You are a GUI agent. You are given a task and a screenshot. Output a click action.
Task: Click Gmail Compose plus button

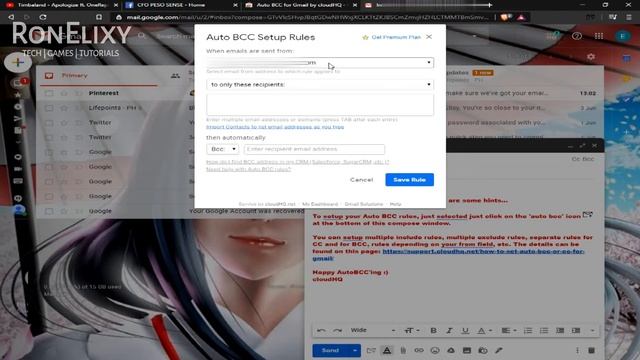18,62
